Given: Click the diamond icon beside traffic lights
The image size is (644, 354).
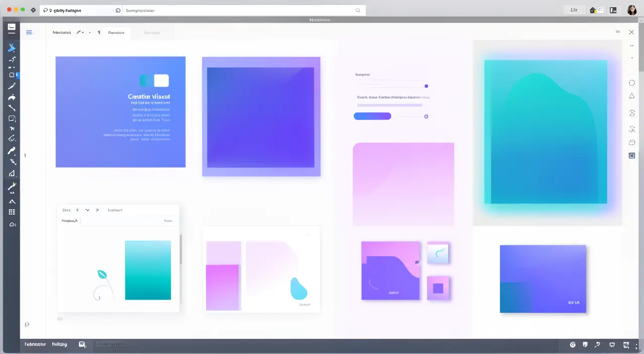Looking at the screenshot, I should (x=33, y=10).
